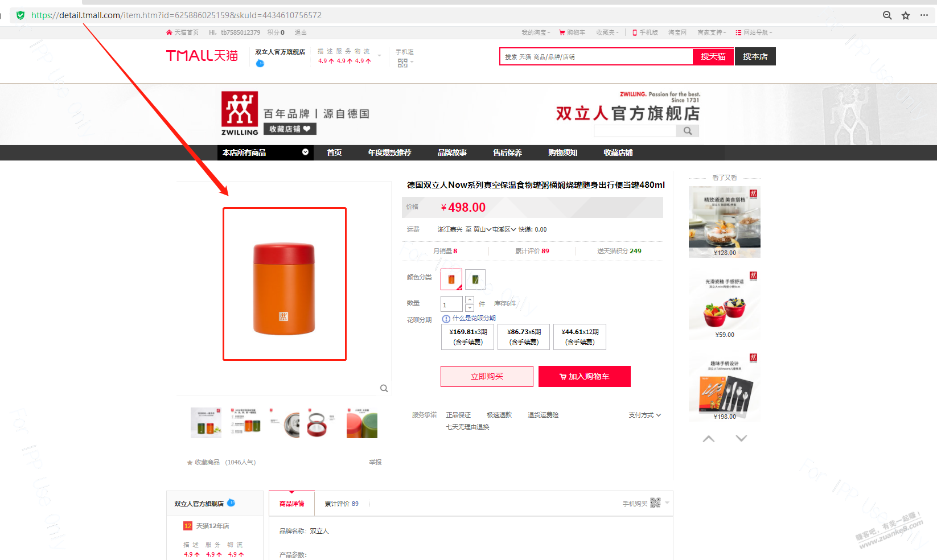Select ¥169.81x3期 installment option

pyautogui.click(x=468, y=337)
